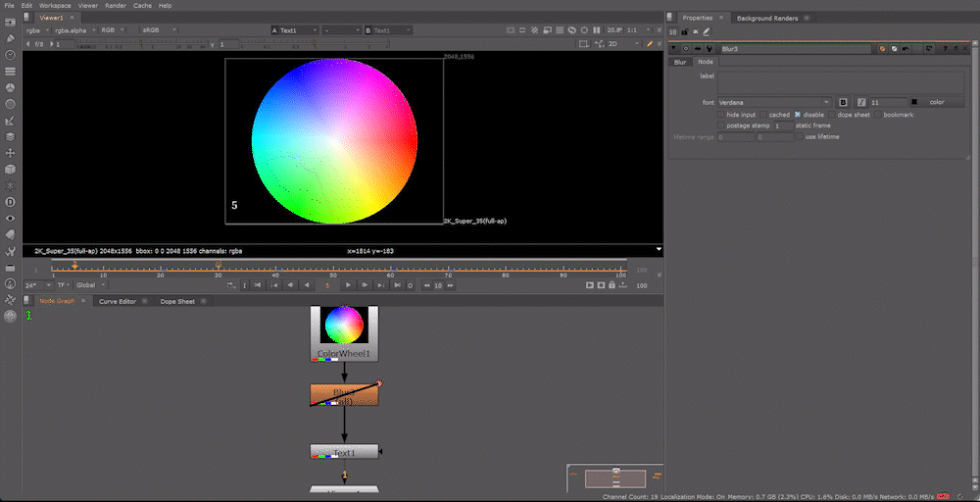
Task: Open the Transform nodes cross-arrows icon
Action: point(10,153)
